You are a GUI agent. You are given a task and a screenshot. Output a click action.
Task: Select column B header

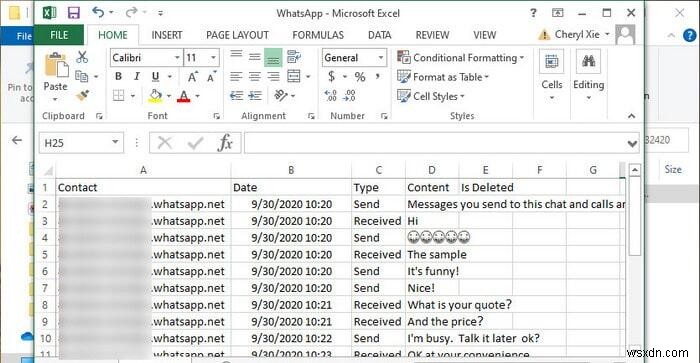pyautogui.click(x=291, y=170)
